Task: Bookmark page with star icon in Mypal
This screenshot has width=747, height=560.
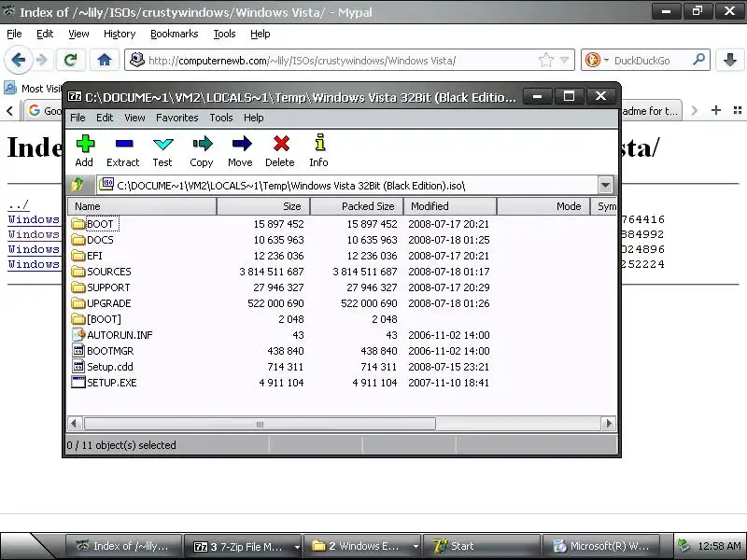Action: pyautogui.click(x=546, y=60)
